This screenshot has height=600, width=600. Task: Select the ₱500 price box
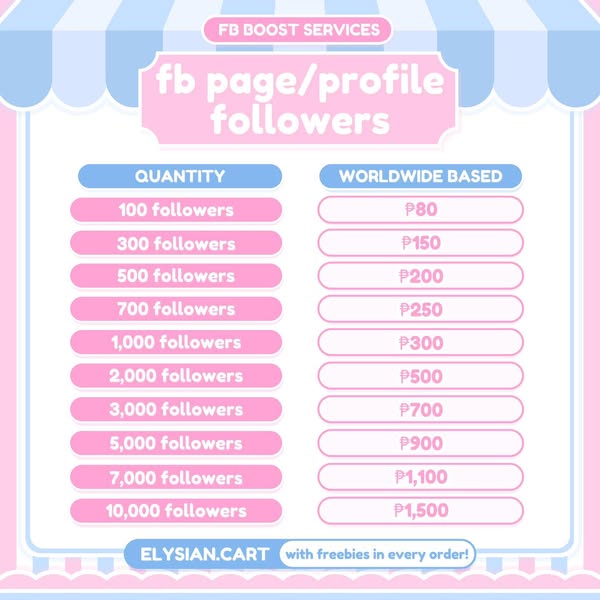[x=420, y=376]
